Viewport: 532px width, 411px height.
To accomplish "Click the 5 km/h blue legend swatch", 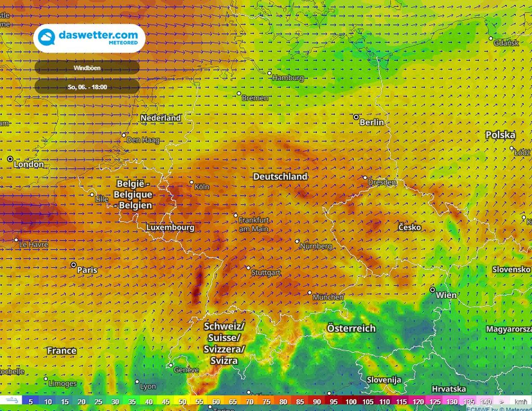I will [x=31, y=401].
